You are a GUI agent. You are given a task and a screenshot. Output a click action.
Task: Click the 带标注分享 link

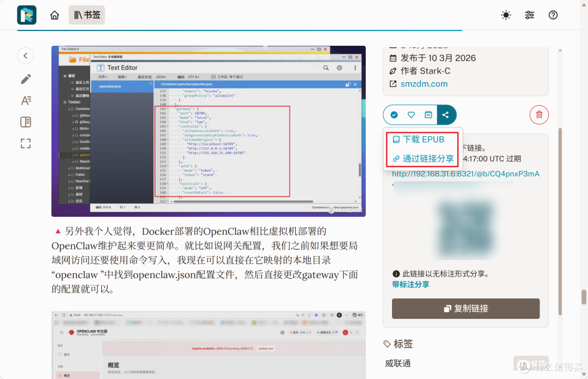411,284
